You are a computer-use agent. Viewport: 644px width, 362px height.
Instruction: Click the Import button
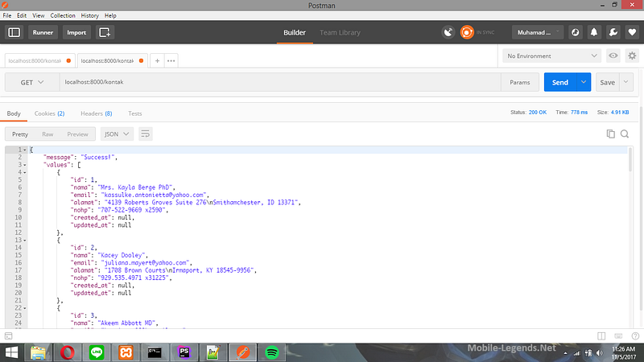(76, 32)
